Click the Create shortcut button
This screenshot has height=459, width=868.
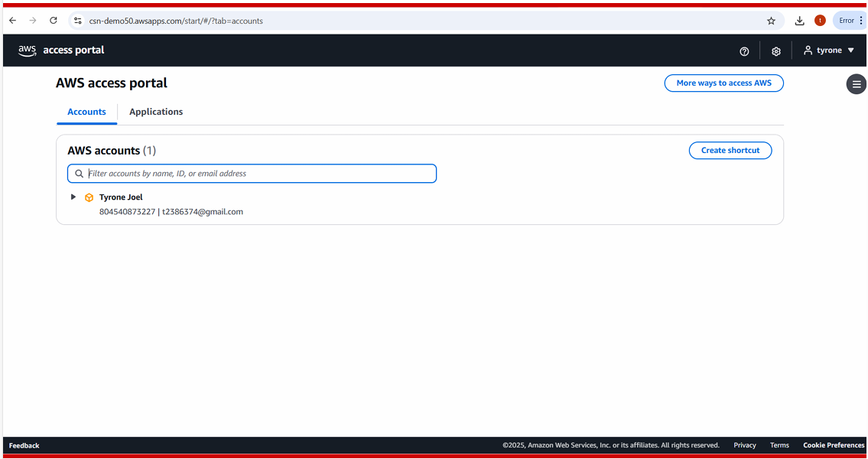click(730, 151)
